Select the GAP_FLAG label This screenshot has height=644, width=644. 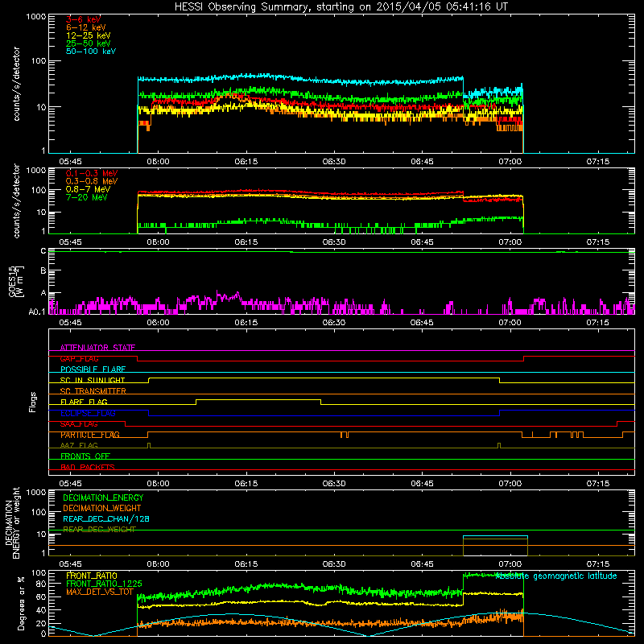79,358
